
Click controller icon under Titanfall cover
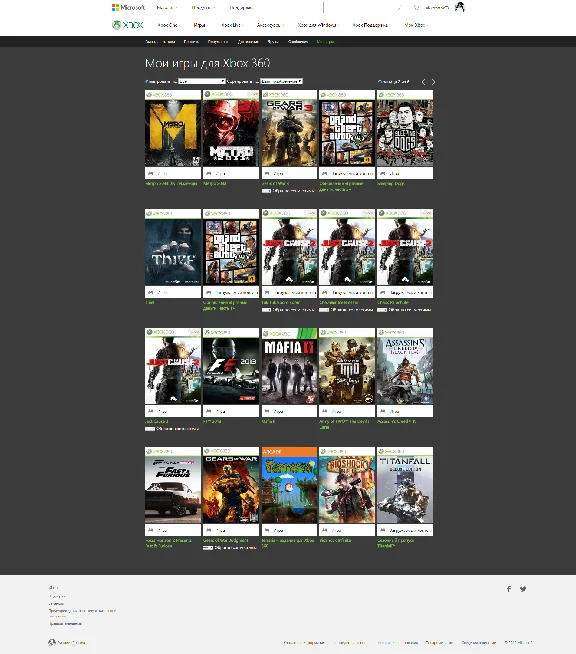coord(382,530)
